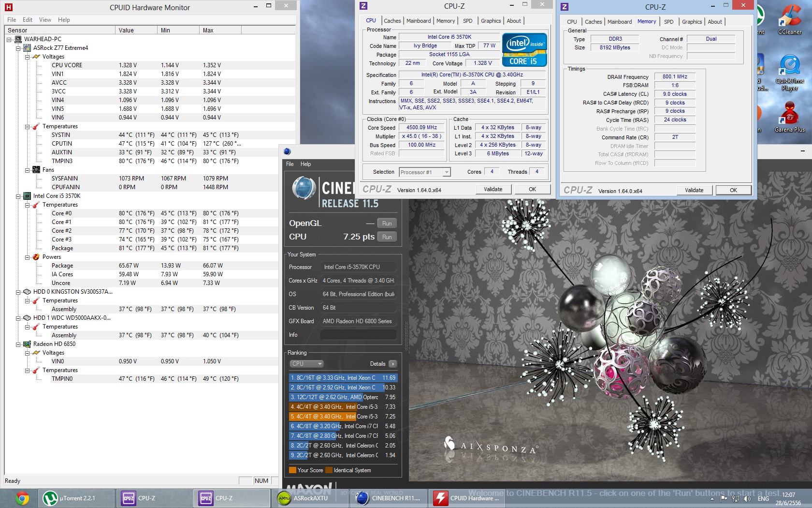The image size is (812, 508).
Task: Collapse the Fans node
Action: tap(28, 170)
